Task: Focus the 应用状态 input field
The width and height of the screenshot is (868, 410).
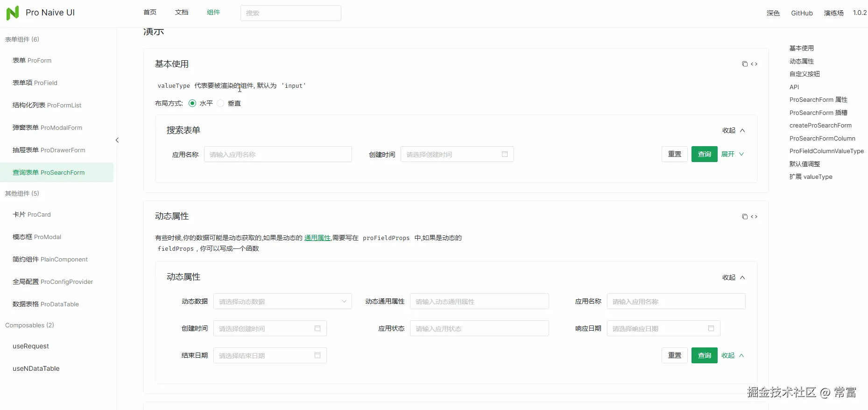Action: [x=480, y=328]
